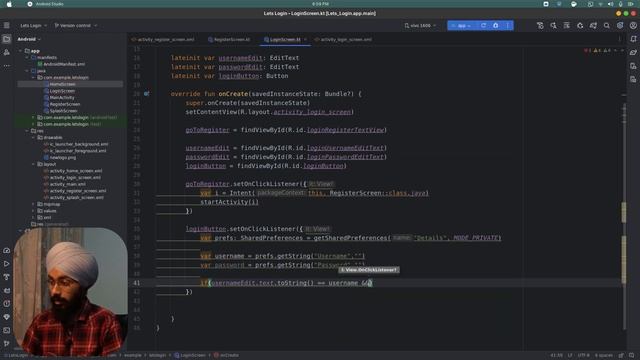Collapse the drawable folder

33,138
